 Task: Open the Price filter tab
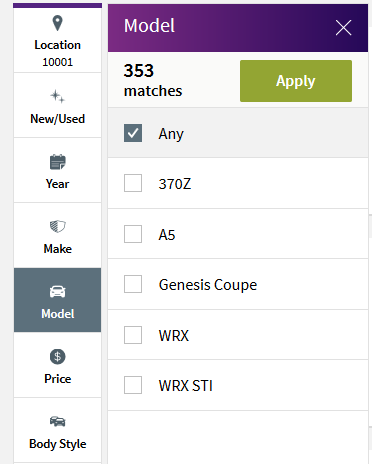(x=57, y=365)
